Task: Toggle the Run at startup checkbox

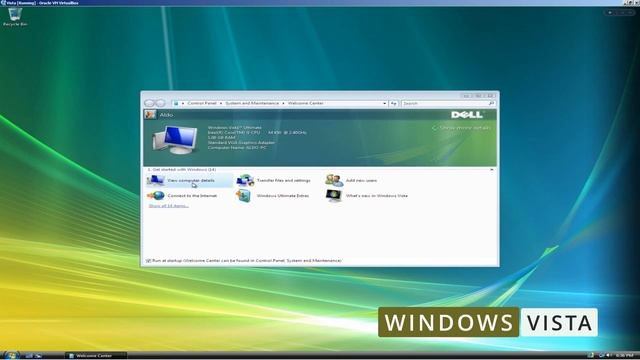Action: pos(148,260)
